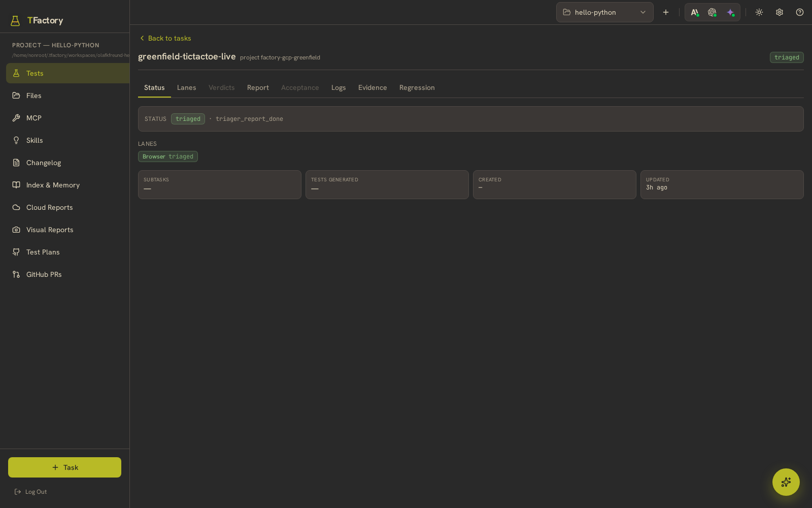
Task: Click the Index & Memory book icon
Action: pos(16,185)
